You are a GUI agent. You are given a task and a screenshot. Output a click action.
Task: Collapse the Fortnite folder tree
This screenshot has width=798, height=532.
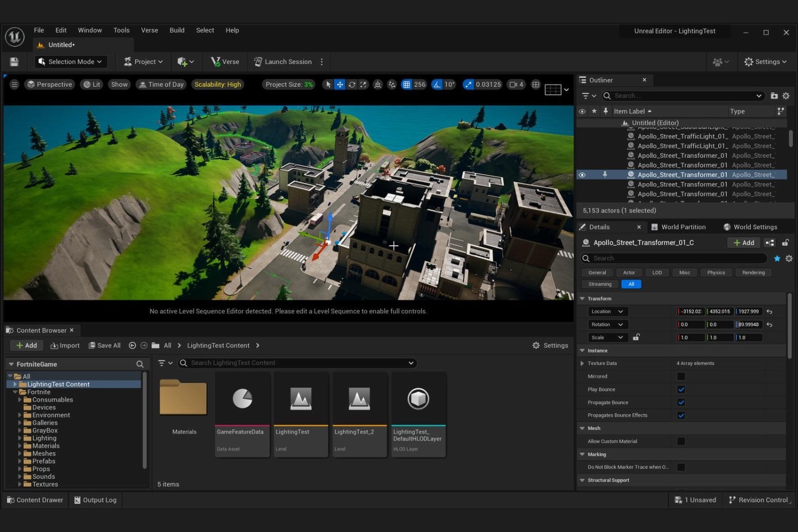(15, 392)
